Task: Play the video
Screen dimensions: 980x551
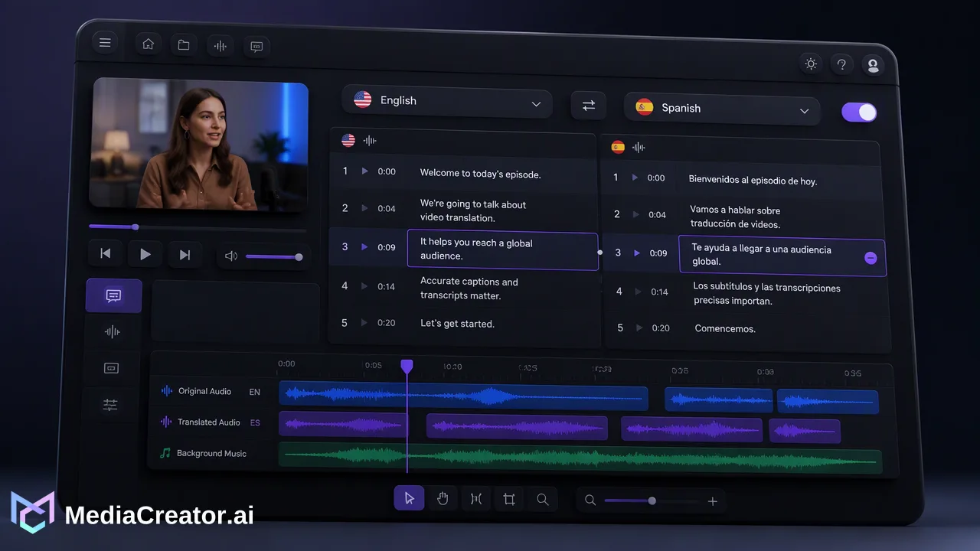Action: pyautogui.click(x=145, y=254)
